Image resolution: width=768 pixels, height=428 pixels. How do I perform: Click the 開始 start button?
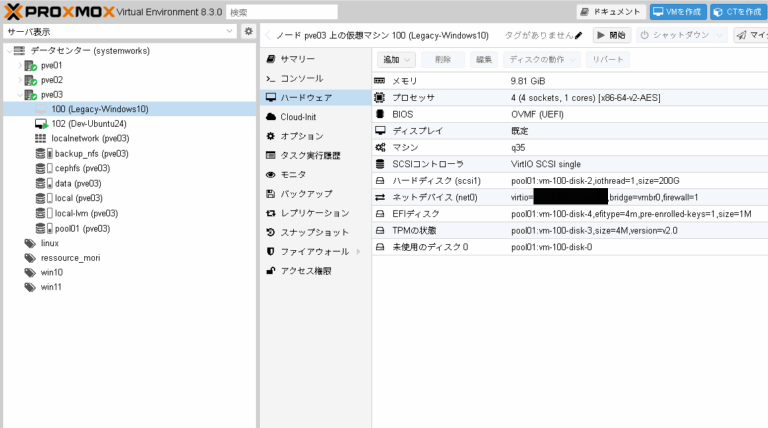pyautogui.click(x=611, y=35)
